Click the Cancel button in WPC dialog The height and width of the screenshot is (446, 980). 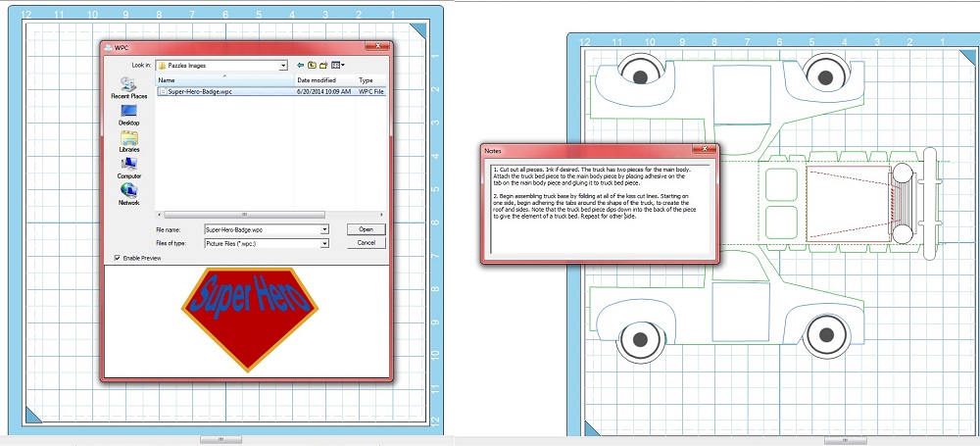click(367, 243)
